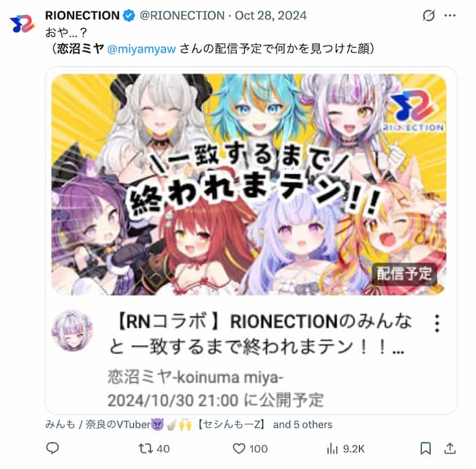Viewport: 476px width, 469px height.
Task: Show tagged users みんも and 5 others
Action: click(x=188, y=424)
